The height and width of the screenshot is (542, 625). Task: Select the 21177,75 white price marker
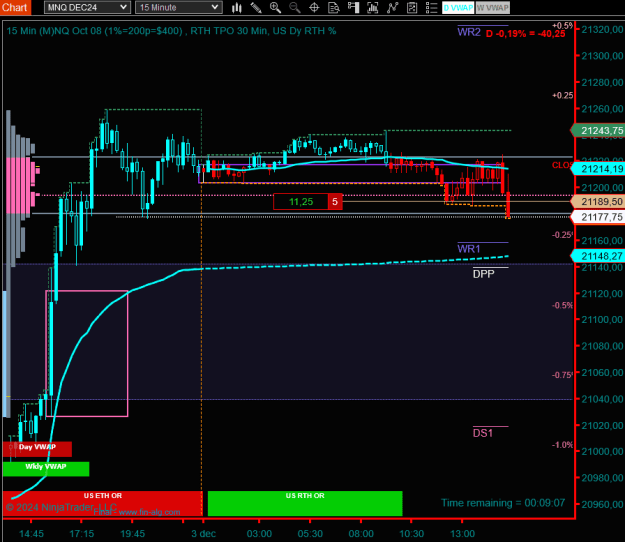pos(597,217)
